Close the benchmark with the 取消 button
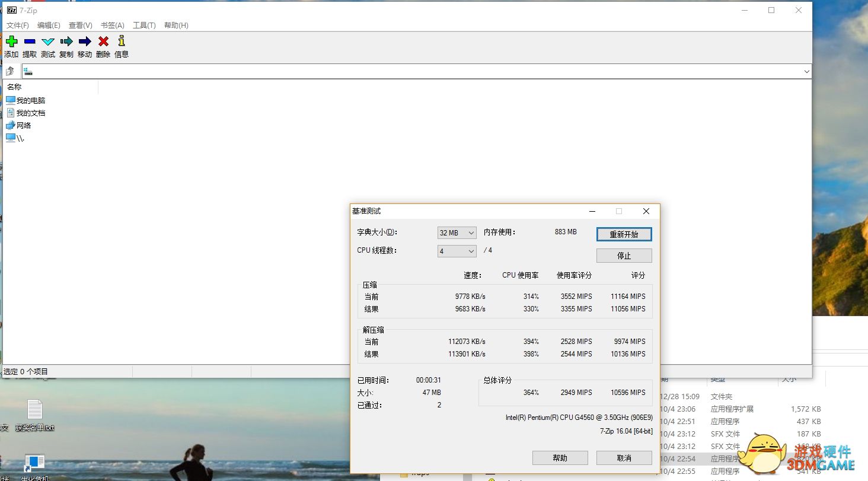Screen dimensions: 868x481 click(x=623, y=457)
